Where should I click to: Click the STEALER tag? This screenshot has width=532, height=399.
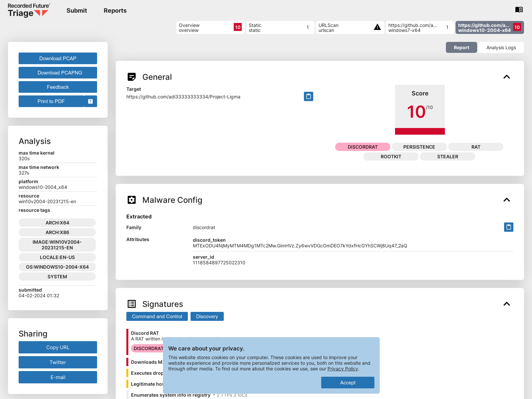tap(448, 157)
